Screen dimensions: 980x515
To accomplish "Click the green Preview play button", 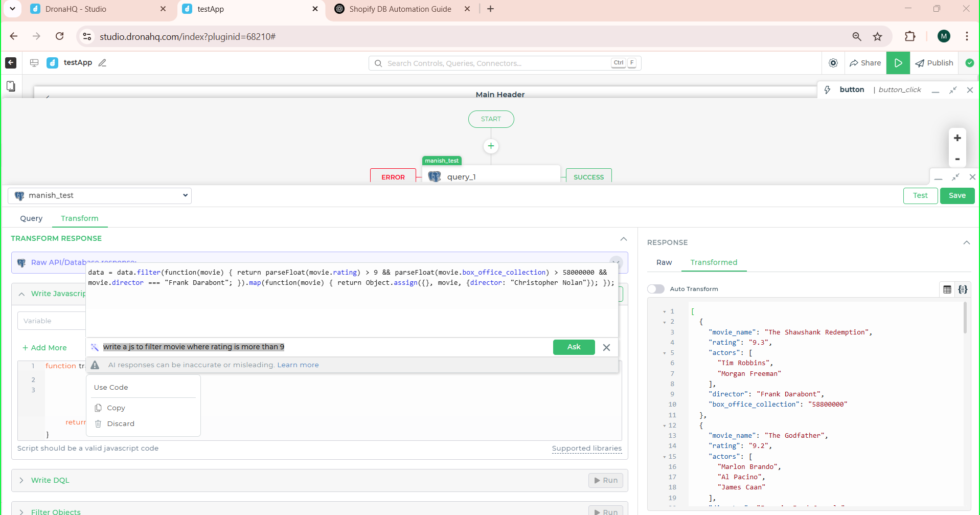I will pos(898,63).
